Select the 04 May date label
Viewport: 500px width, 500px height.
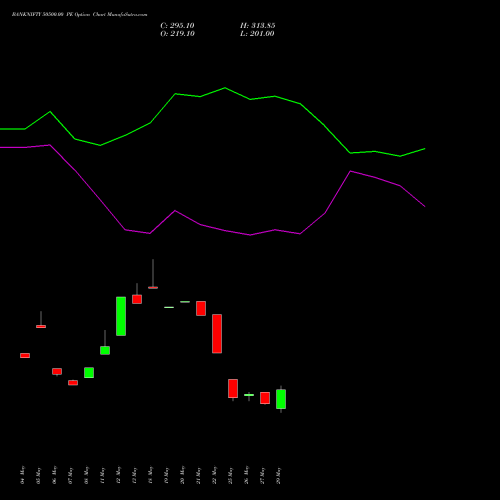point(22,475)
